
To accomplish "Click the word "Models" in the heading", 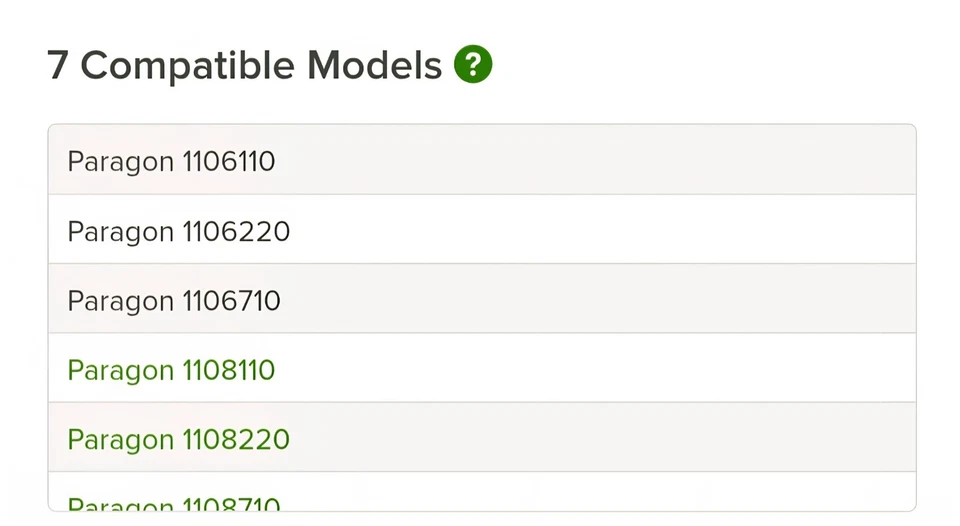I will [374, 66].
